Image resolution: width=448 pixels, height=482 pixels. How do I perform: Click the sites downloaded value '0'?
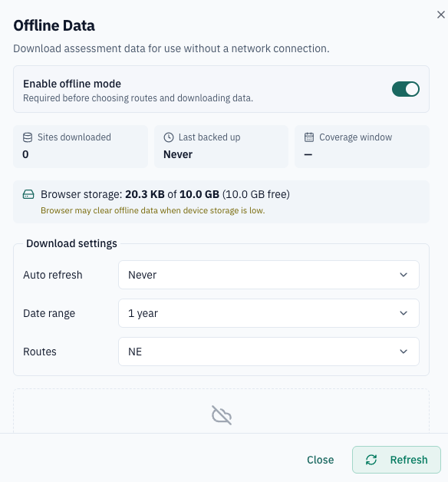tap(25, 154)
